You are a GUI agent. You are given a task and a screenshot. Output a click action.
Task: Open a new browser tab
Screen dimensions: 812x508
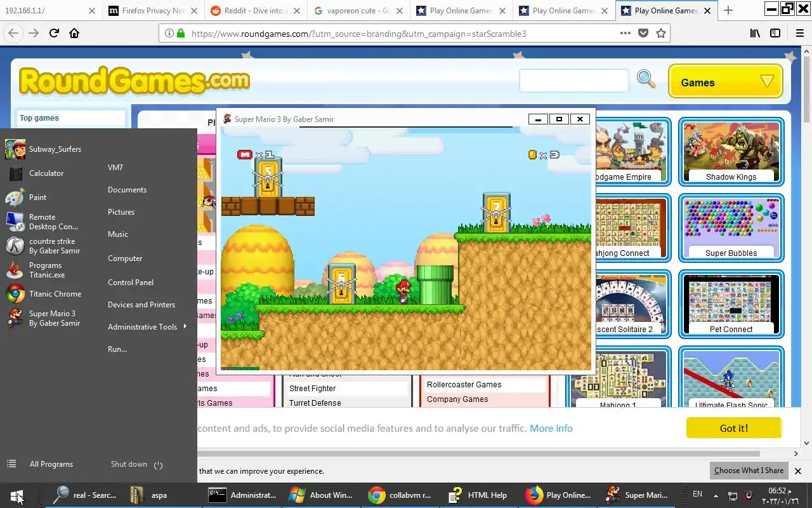tap(728, 10)
